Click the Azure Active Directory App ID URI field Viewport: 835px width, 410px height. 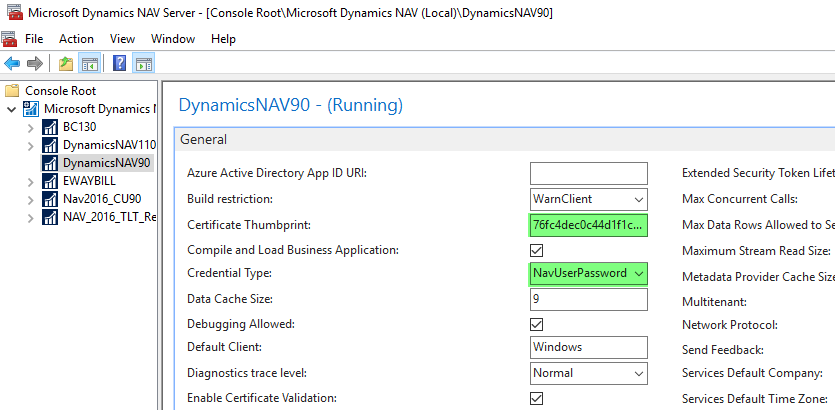click(x=589, y=174)
